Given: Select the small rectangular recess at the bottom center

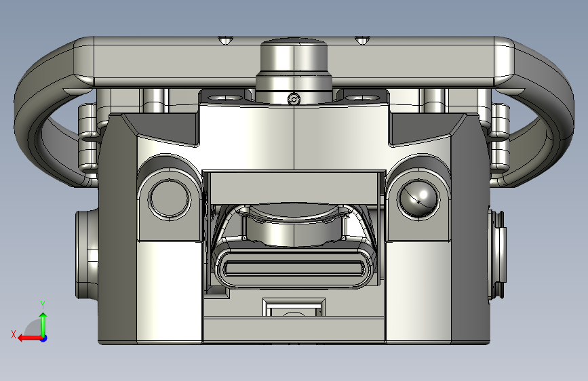Looking at the screenshot, I should (294, 308).
